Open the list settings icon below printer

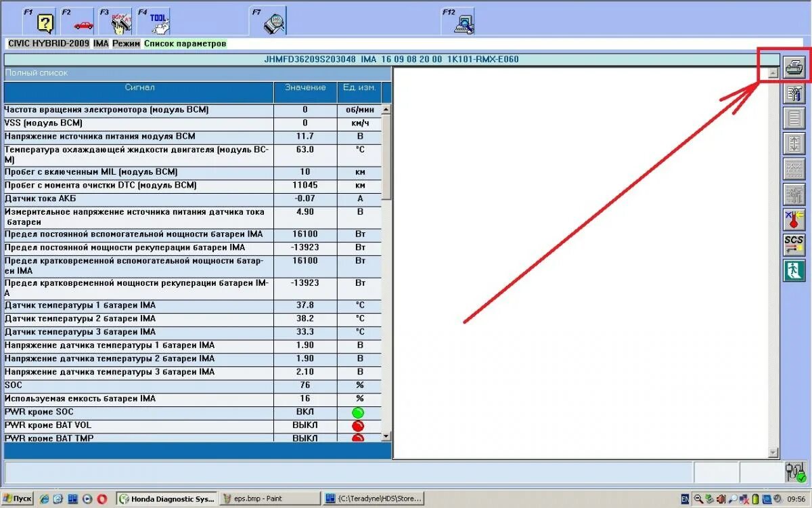(x=794, y=93)
